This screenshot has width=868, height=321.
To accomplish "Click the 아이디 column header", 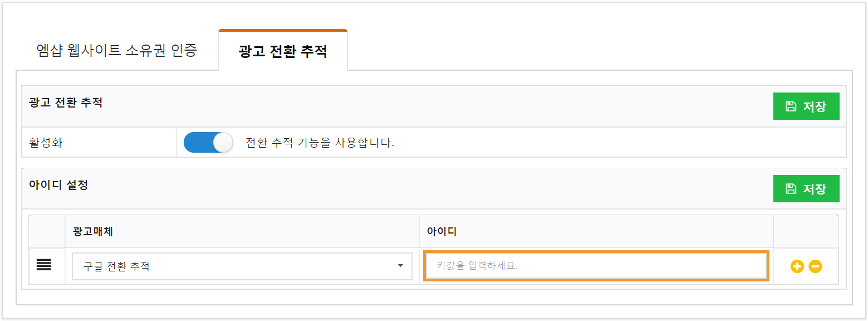I will coord(442,231).
